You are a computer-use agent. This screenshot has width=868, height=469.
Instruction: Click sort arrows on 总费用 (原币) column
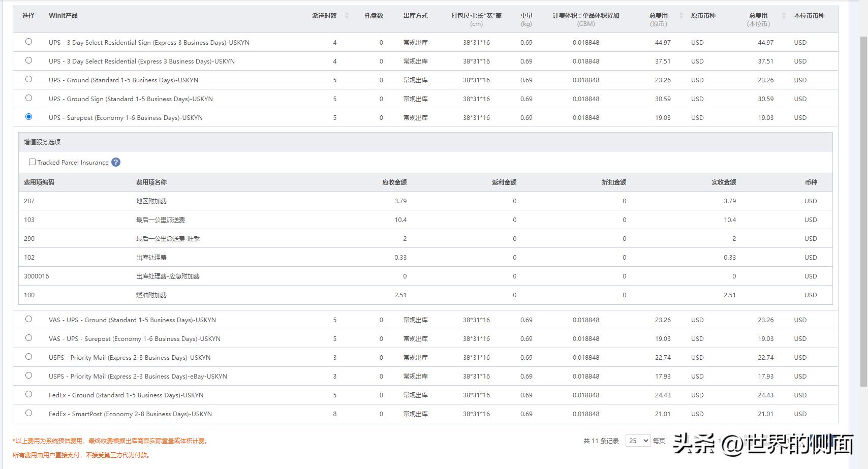pos(681,16)
